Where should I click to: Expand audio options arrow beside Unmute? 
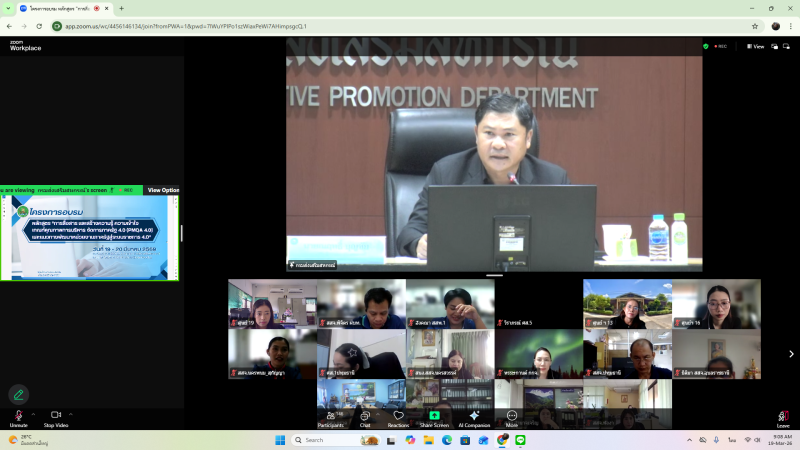pos(32,414)
